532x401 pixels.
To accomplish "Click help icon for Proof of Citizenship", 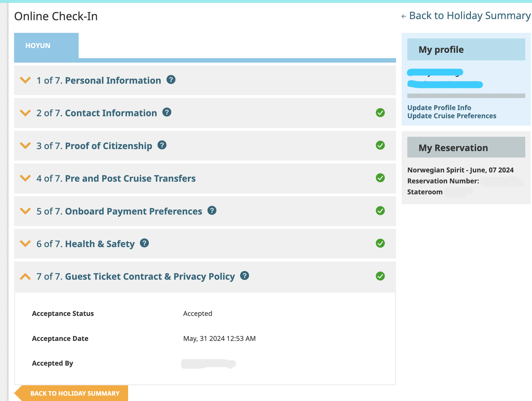I will click(x=162, y=145).
